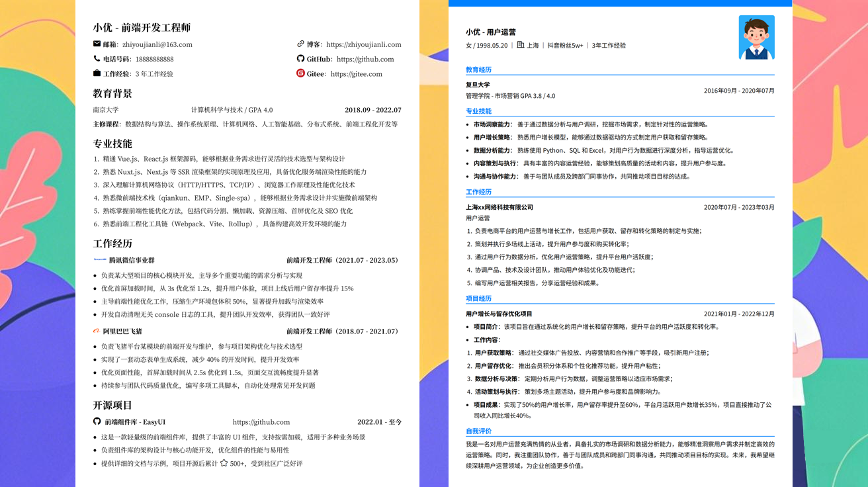The width and height of the screenshot is (868, 487).
Task: Click the 专业技能 heading on the blue resume
Action: click(478, 111)
